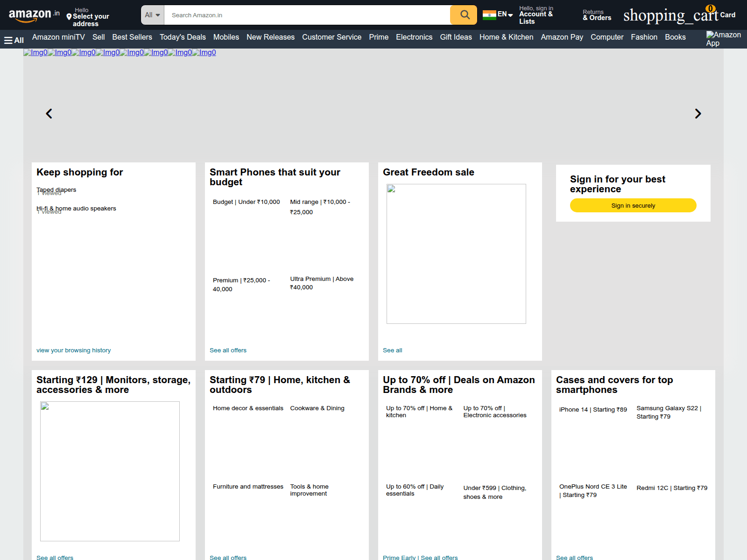
Task: Open iPhone 14 | Starting ₹89
Action: tap(593, 410)
